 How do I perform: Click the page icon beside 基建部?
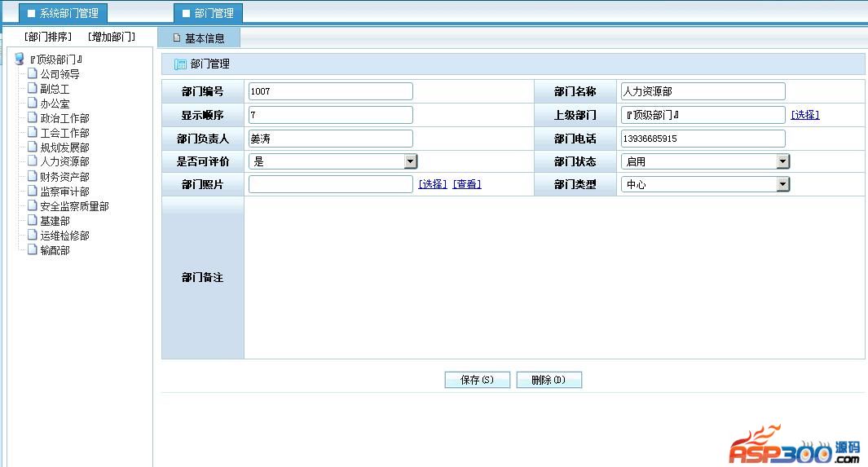33,220
